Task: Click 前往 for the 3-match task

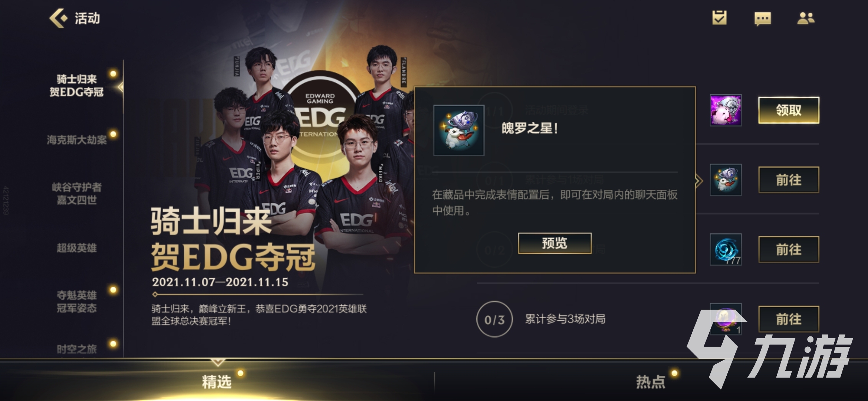Action: [789, 319]
